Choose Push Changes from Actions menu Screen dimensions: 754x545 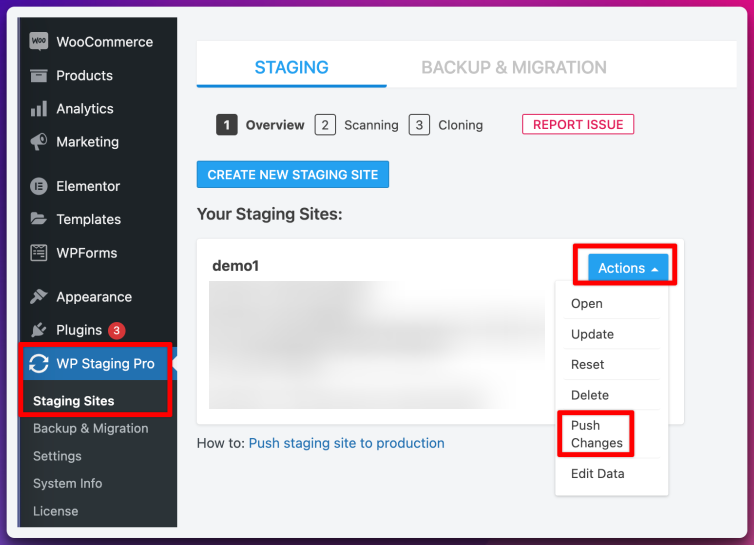coord(612,434)
